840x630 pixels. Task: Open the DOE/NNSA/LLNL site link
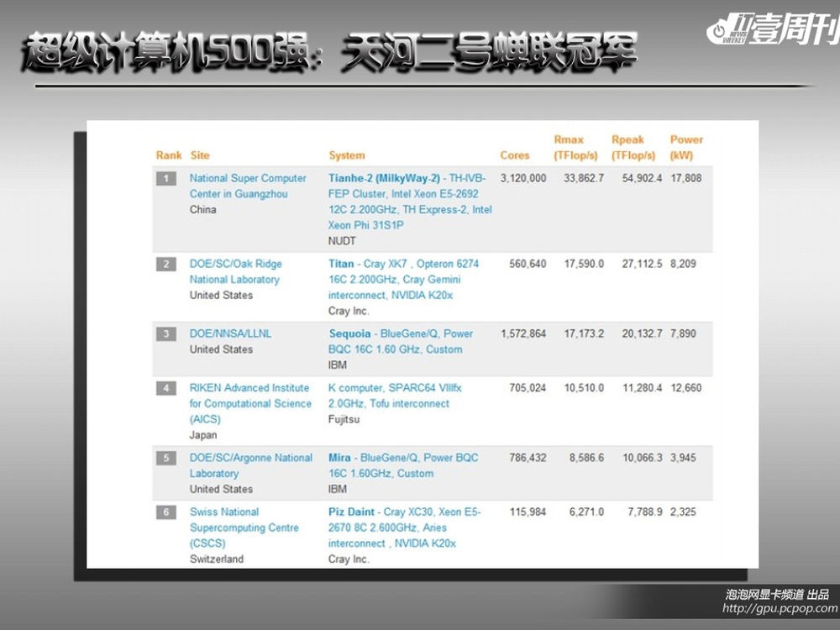pos(230,333)
